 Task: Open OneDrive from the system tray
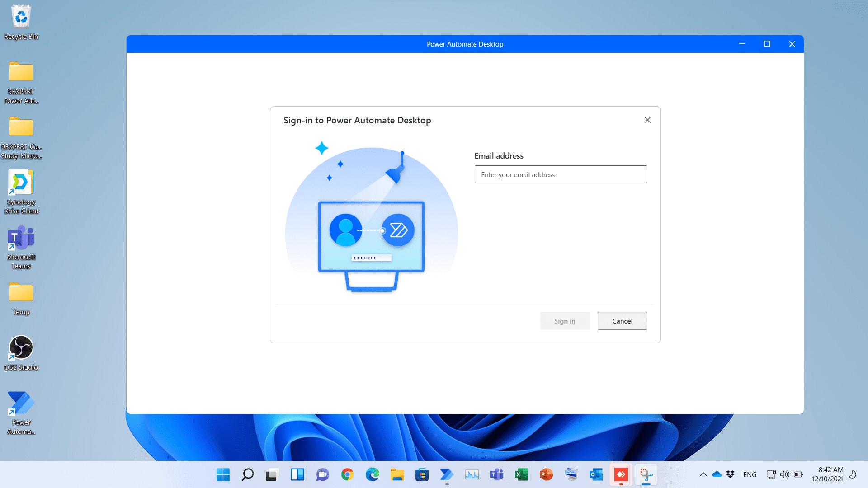(x=717, y=474)
